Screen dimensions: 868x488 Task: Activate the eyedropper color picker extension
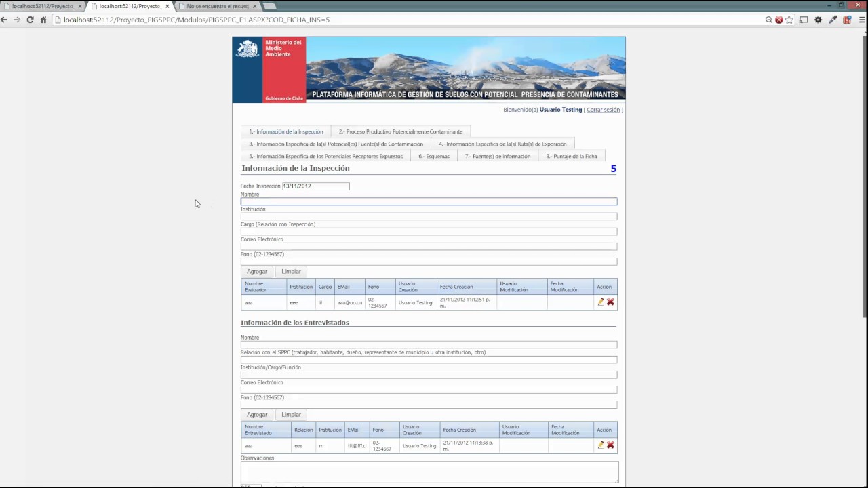833,20
